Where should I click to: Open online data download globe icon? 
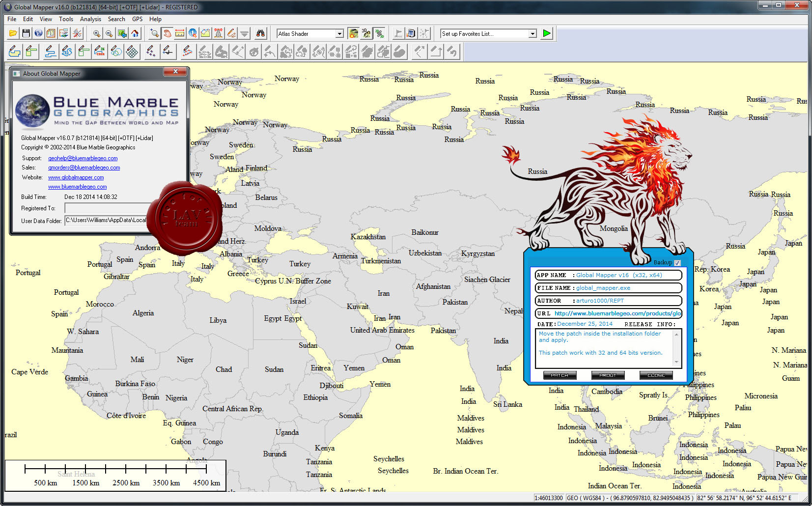coord(38,33)
